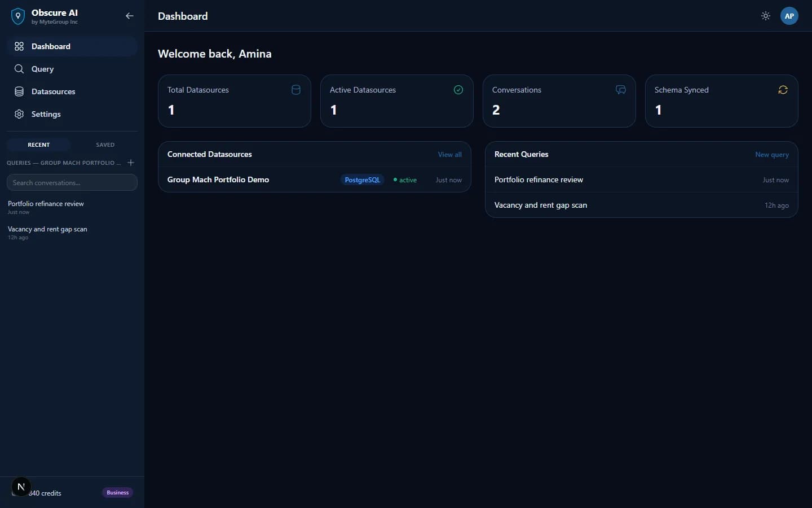Click the round N badge at bottom left
Screen dimensions: 812x508
[x=21, y=487]
